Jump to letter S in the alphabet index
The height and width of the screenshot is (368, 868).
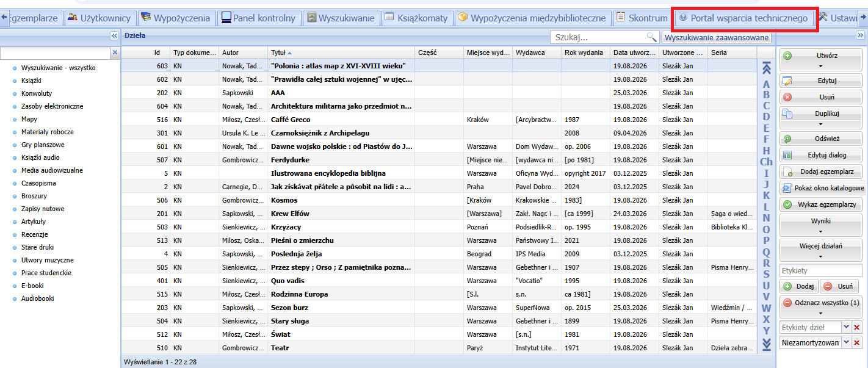[767, 274]
